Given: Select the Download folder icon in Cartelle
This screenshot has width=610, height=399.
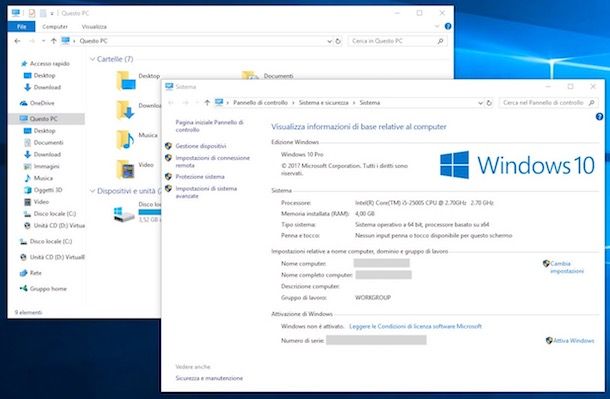Looking at the screenshot, I should tap(126, 110).
